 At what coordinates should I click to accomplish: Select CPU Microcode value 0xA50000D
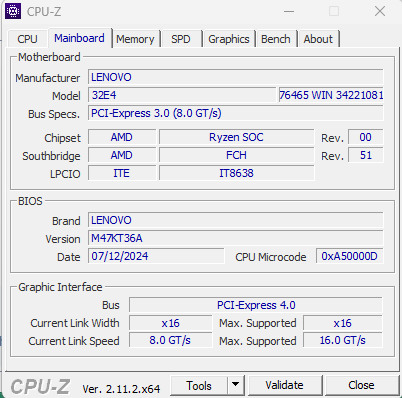[x=350, y=256]
